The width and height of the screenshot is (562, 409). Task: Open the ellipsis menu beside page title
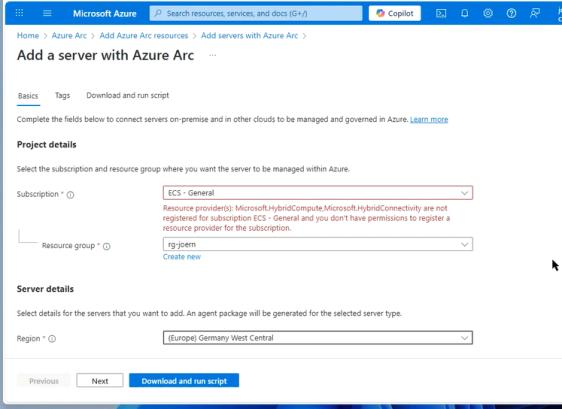(213, 55)
